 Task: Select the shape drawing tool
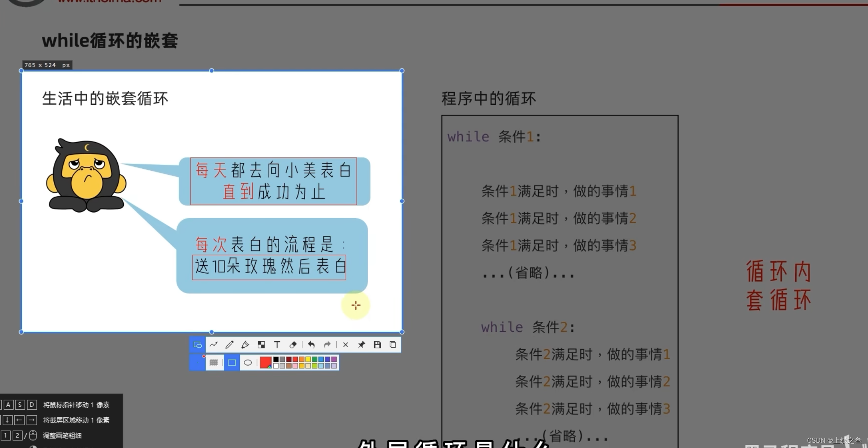pos(197,345)
